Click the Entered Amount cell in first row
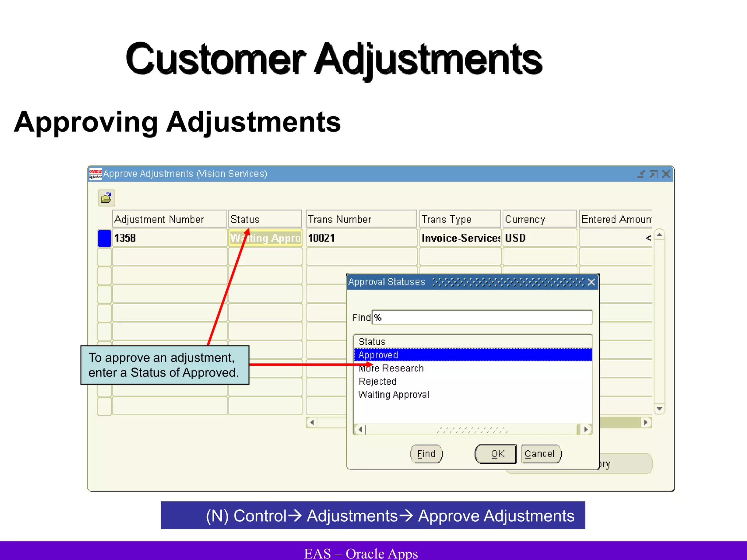The height and width of the screenshot is (560, 747). (616, 238)
